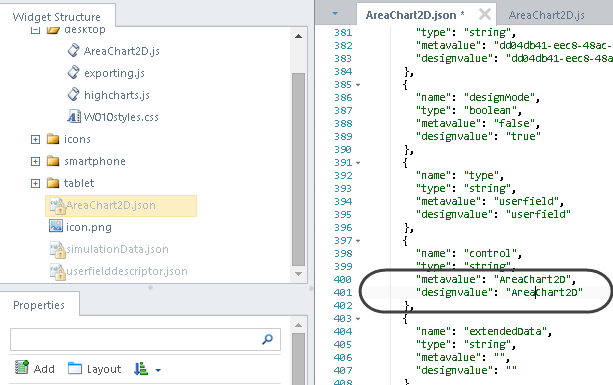Click the "extendedData" name value
The height and width of the screenshot is (385, 613).
505,331
